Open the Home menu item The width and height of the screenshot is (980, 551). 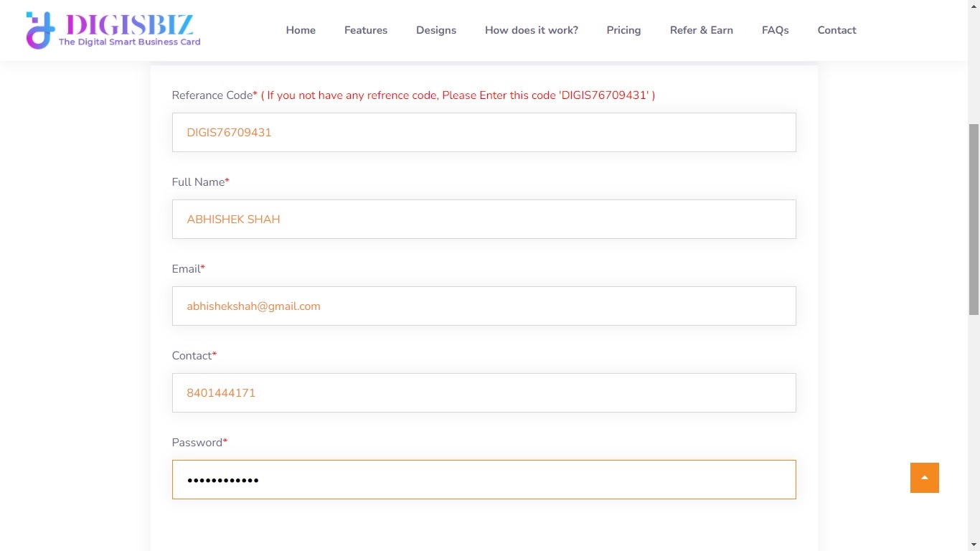[301, 30]
